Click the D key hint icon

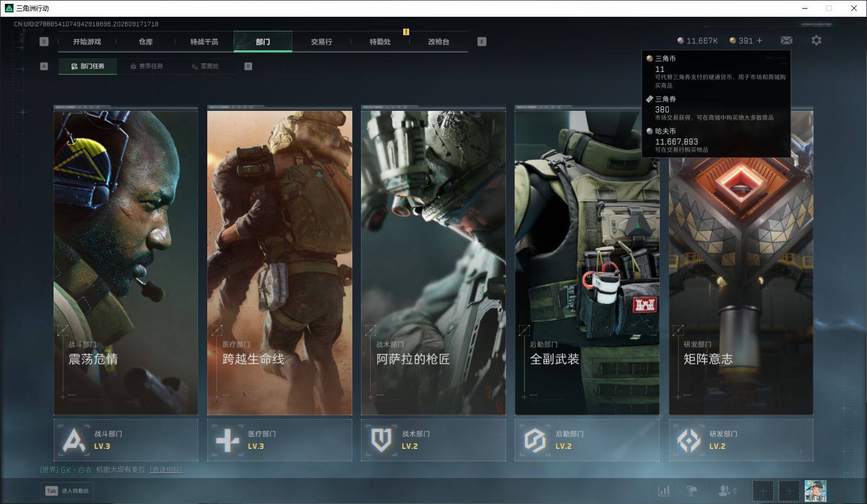point(248,67)
